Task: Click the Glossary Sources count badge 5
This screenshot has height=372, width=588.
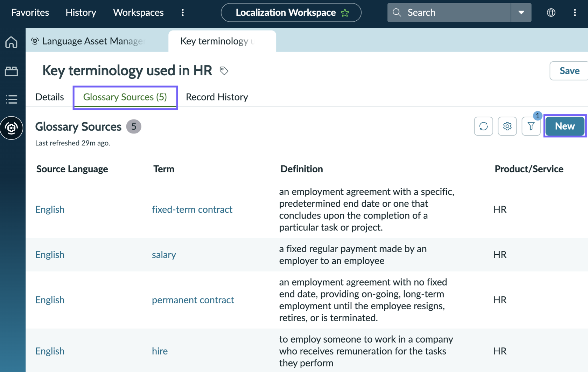Action: point(134,126)
